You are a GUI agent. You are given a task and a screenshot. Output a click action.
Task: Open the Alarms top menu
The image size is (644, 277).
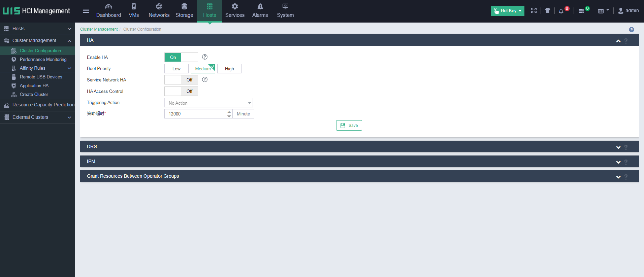(260, 11)
